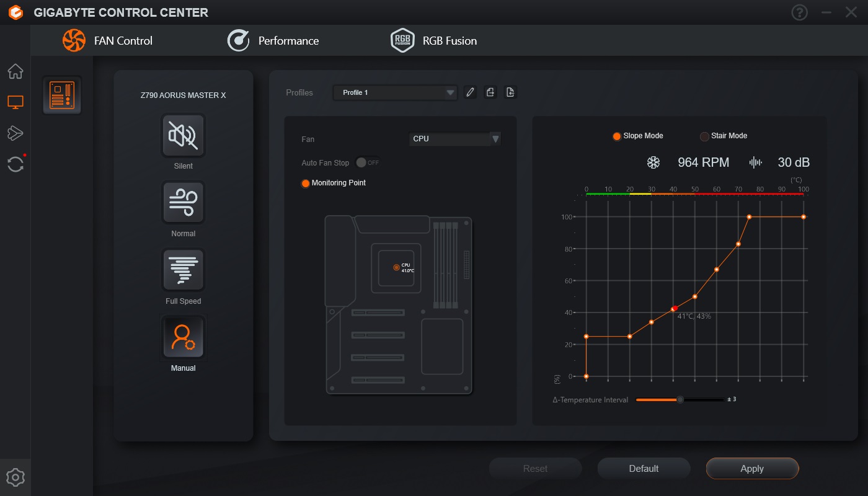The height and width of the screenshot is (496, 868).
Task: Click the curve point at 30°C
Action: [652, 322]
